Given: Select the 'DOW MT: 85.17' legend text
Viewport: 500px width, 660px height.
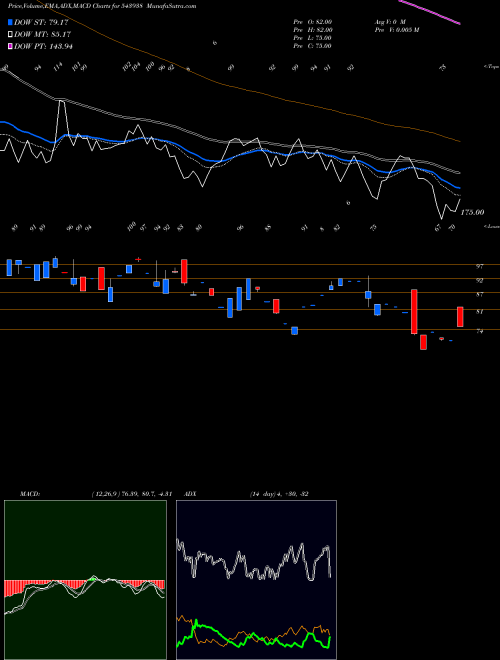Looking at the screenshot, I should 43,35.
